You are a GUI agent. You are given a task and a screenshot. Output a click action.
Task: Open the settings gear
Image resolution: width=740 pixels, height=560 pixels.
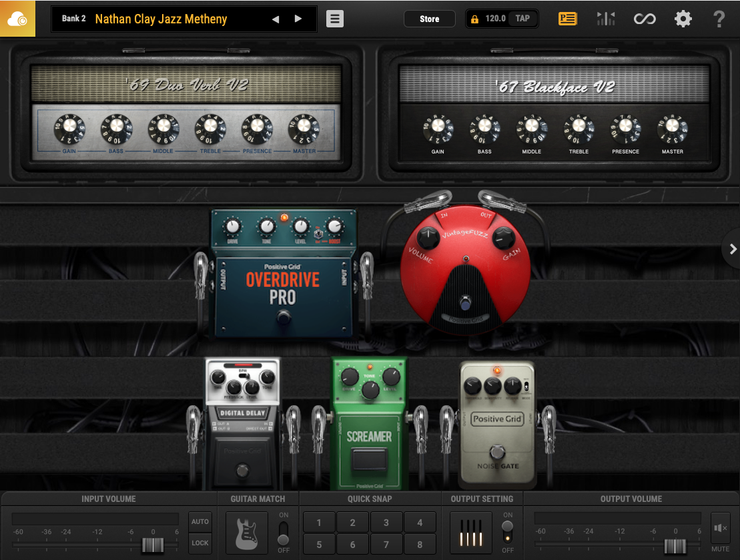click(683, 19)
